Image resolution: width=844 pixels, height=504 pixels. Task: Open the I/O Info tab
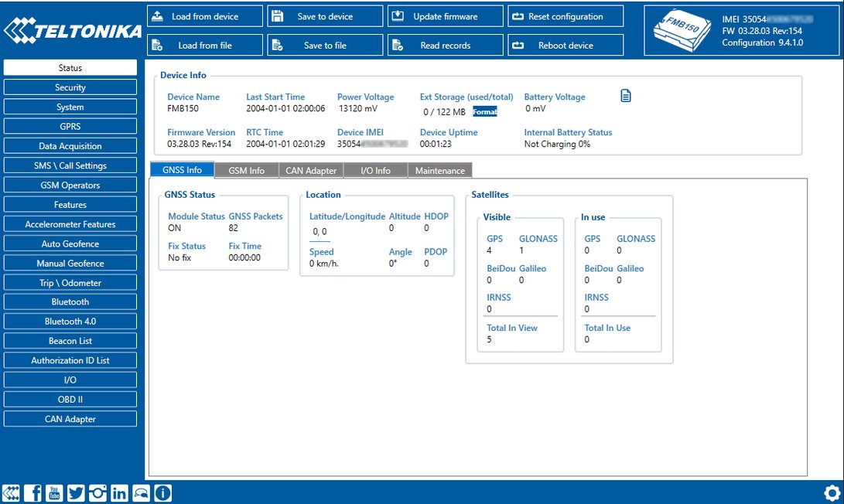[x=375, y=171]
